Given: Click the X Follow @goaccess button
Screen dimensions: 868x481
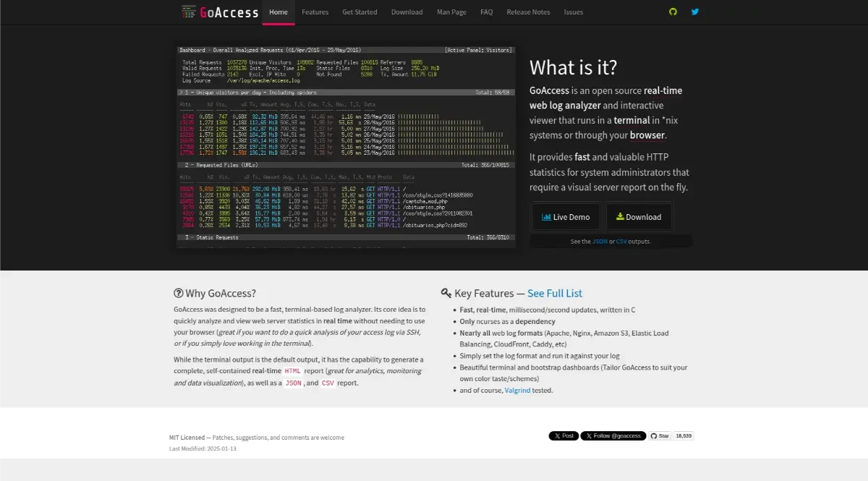Looking at the screenshot, I should [x=613, y=436].
